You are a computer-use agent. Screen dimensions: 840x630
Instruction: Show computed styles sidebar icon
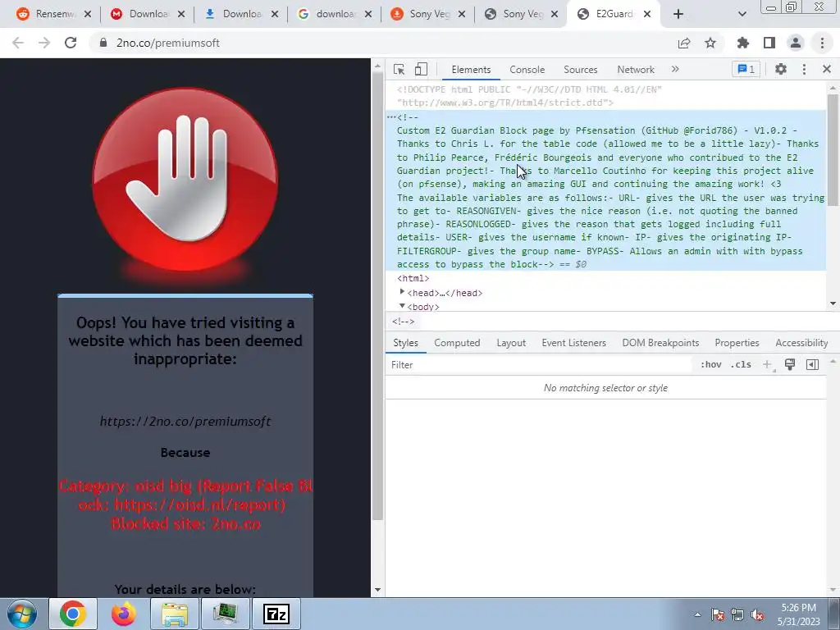click(x=812, y=365)
